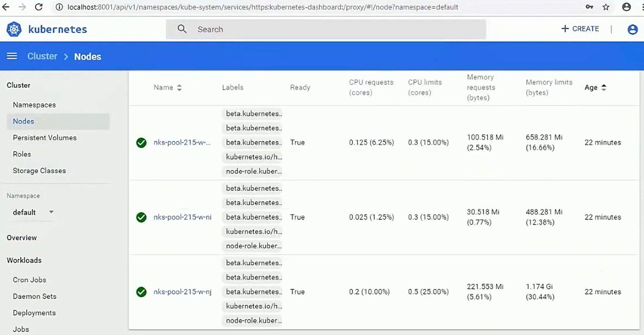
Task: Open truncated node nks-pool-215-w-... link
Action: pyautogui.click(x=182, y=142)
